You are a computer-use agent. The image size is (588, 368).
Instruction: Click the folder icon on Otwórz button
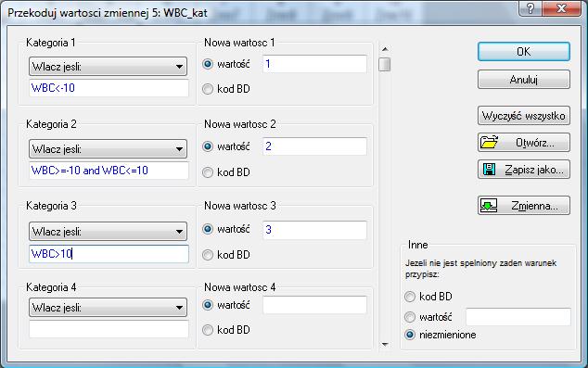tap(489, 143)
